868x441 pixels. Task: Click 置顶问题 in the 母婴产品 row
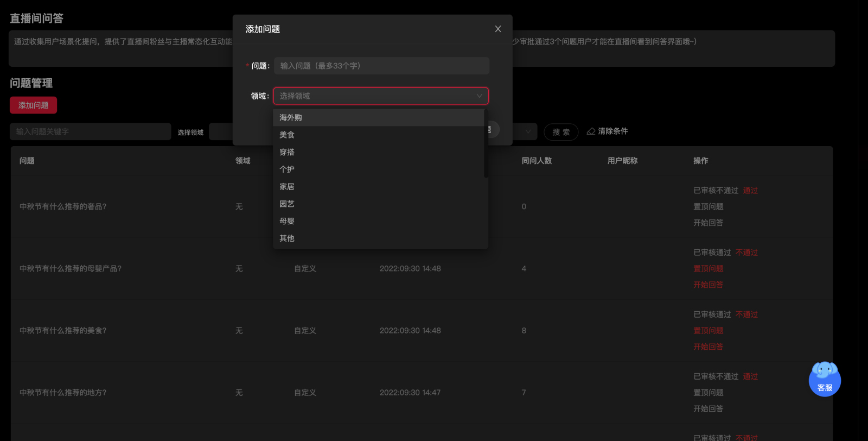coord(709,269)
